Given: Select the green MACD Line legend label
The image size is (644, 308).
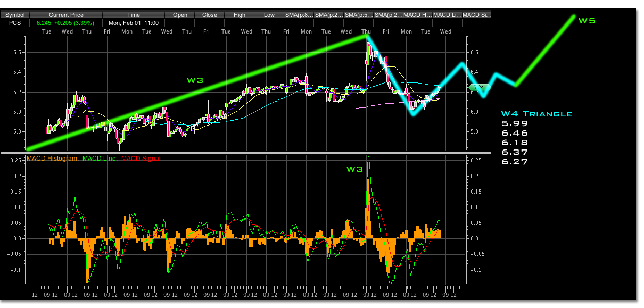Looking at the screenshot, I should point(101,159).
